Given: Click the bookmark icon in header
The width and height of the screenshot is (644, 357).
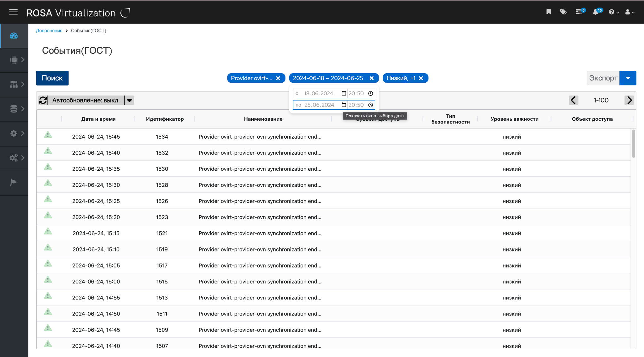Looking at the screenshot, I should click(549, 12).
